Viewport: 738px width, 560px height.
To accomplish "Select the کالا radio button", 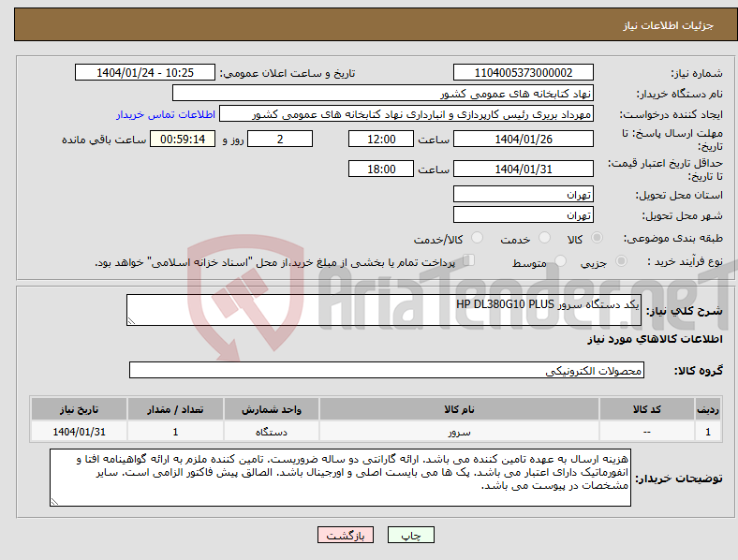I will tap(597, 238).
